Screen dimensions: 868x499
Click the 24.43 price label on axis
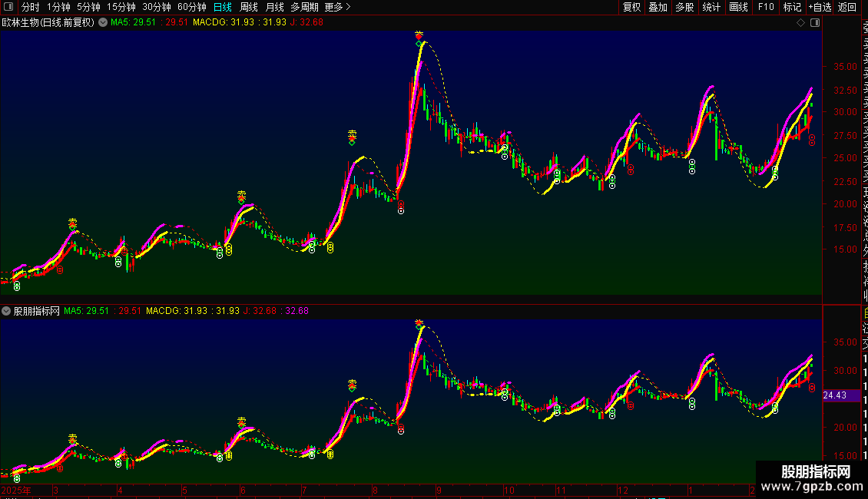coord(835,395)
